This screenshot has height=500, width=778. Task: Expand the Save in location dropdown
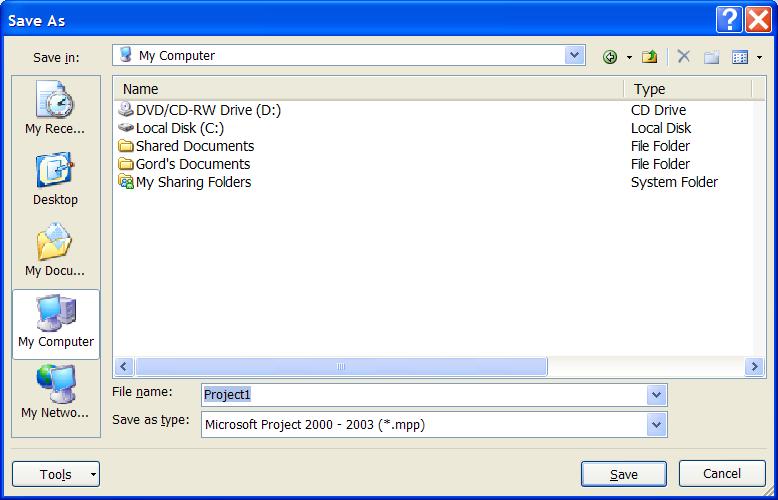coord(574,56)
